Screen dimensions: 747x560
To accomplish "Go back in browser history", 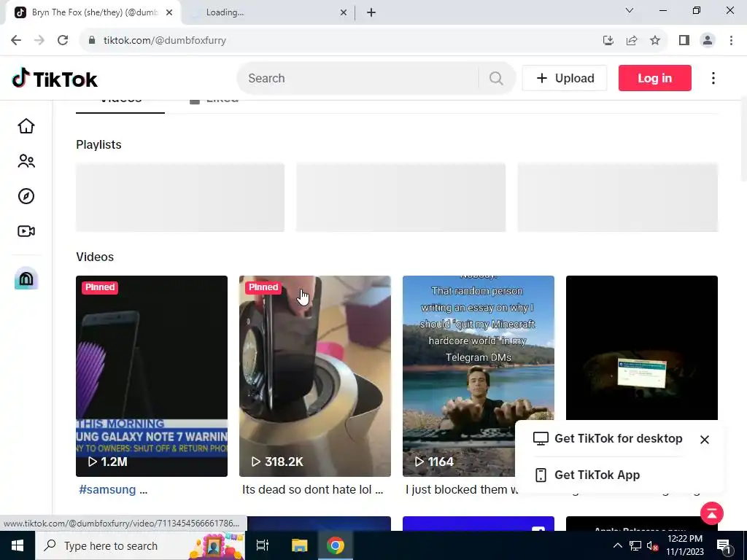I will click(16, 41).
